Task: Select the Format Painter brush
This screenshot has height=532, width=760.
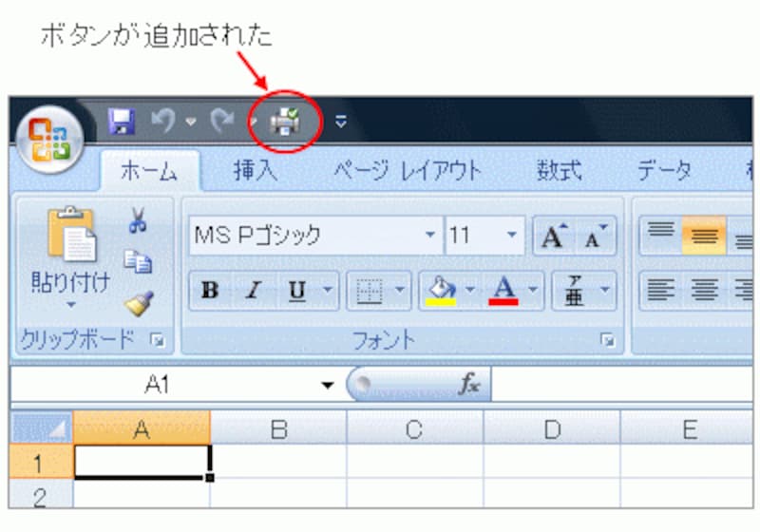Action: click(139, 304)
